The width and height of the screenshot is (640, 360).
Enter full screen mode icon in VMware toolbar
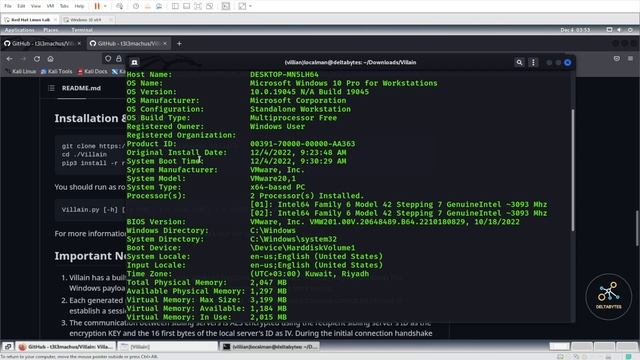pos(198,6)
